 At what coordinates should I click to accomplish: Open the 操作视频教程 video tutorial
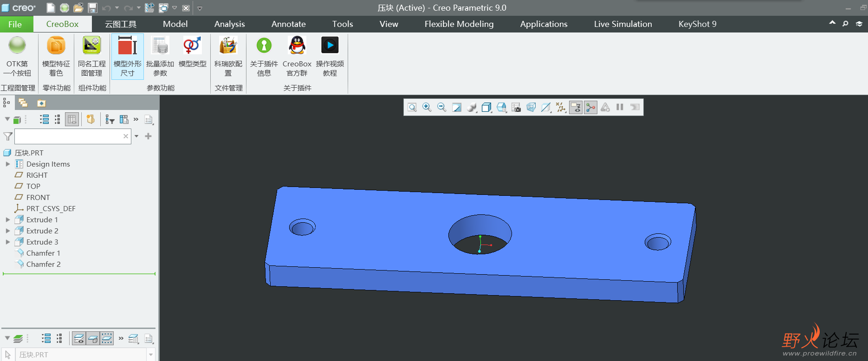click(x=330, y=56)
